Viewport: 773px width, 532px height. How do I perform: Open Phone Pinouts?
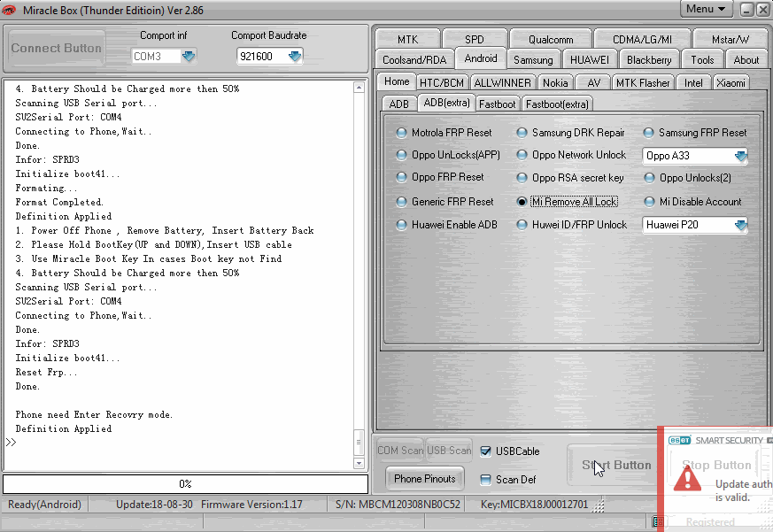click(424, 479)
